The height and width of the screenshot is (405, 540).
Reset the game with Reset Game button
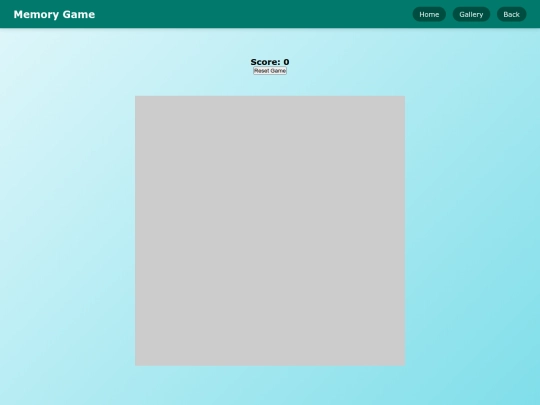pos(270,71)
